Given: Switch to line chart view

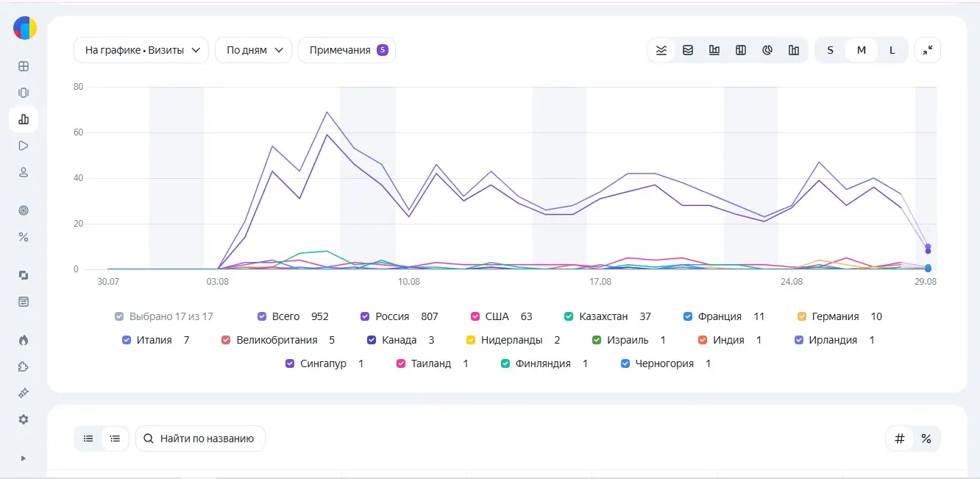Looking at the screenshot, I should [x=661, y=50].
